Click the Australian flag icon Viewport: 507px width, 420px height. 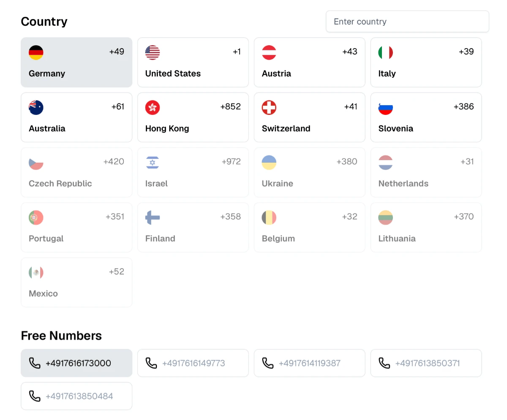tap(36, 108)
